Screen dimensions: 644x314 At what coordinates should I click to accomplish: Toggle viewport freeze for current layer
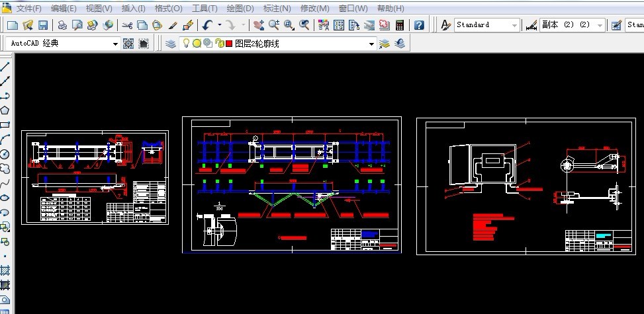208,43
